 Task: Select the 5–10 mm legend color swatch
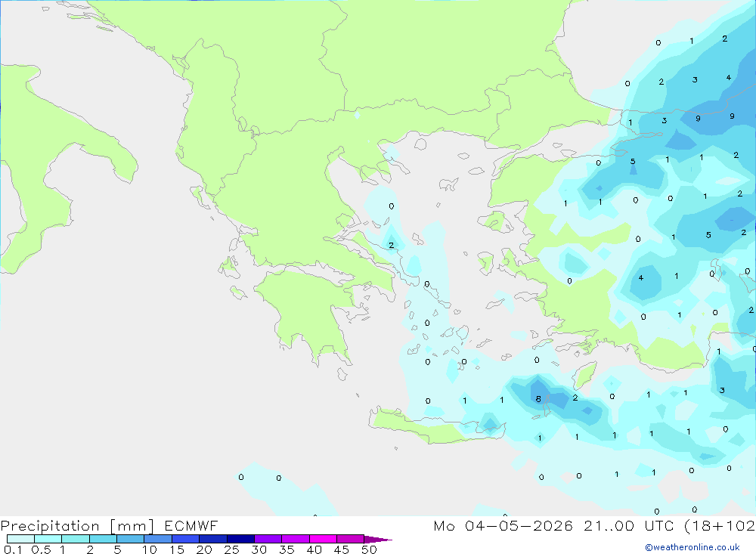point(130,539)
